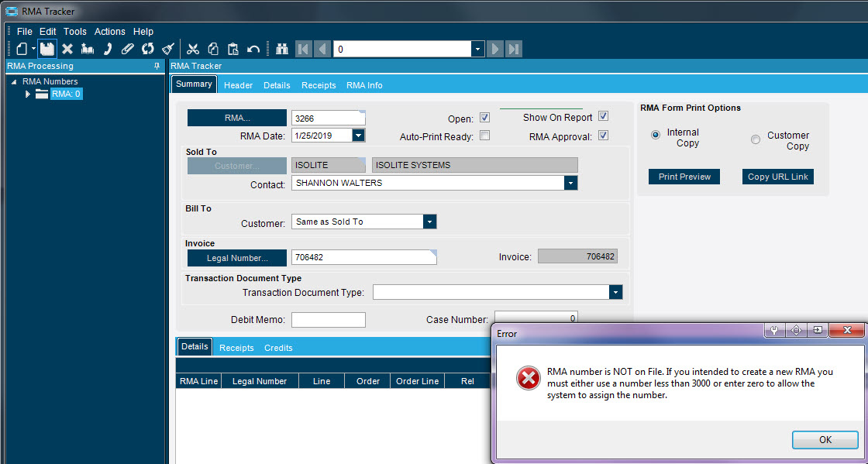Screen dimensions: 868x464
Task: Select the lower Details grid tab
Action: click(x=195, y=346)
